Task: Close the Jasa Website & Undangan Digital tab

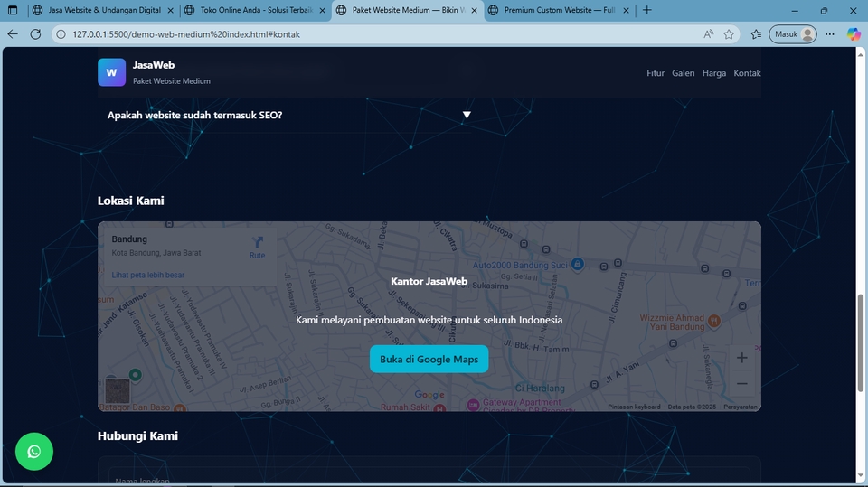Action: coord(171,11)
